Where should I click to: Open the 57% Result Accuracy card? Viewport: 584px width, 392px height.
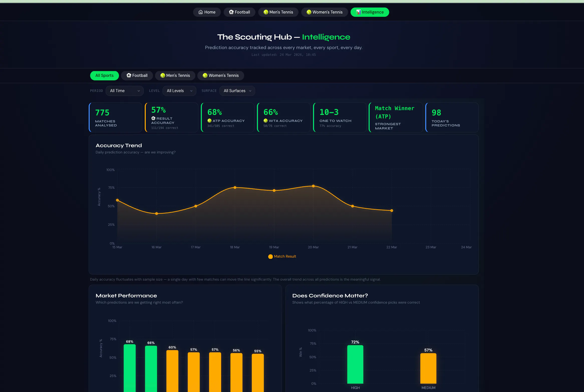point(172,117)
